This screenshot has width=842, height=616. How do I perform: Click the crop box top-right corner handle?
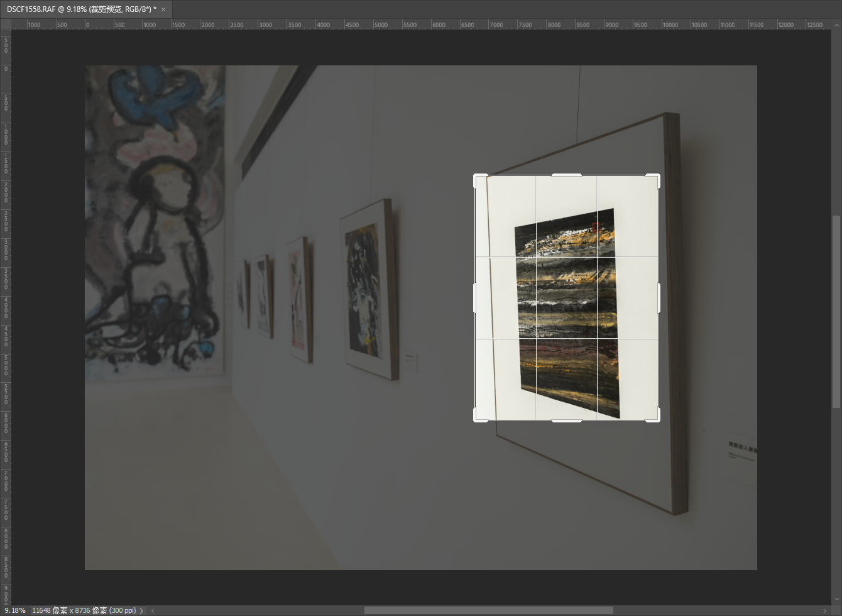coord(657,178)
